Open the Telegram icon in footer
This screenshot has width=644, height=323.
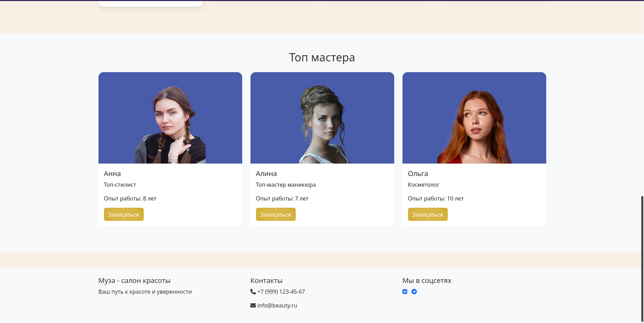click(x=414, y=292)
